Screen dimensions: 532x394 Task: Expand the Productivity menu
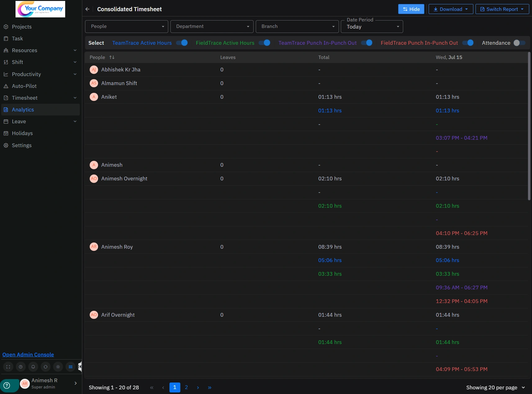75,74
